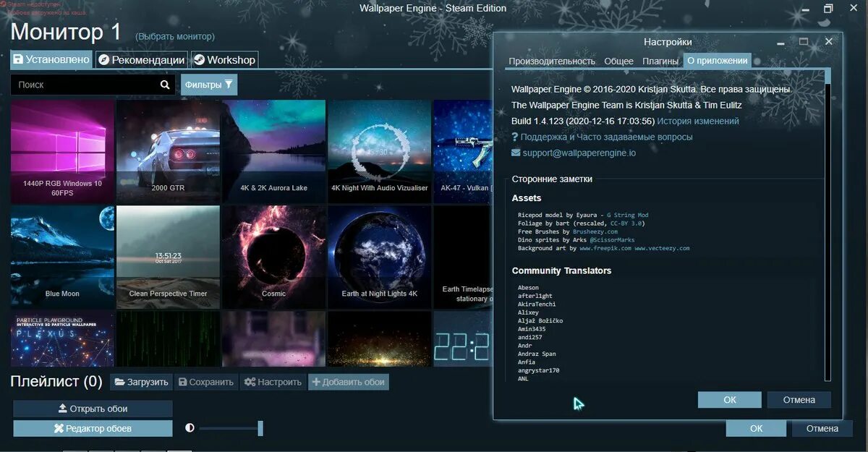The image size is (868, 452).
Task: Open the Рекомендации tab
Action: point(142,60)
